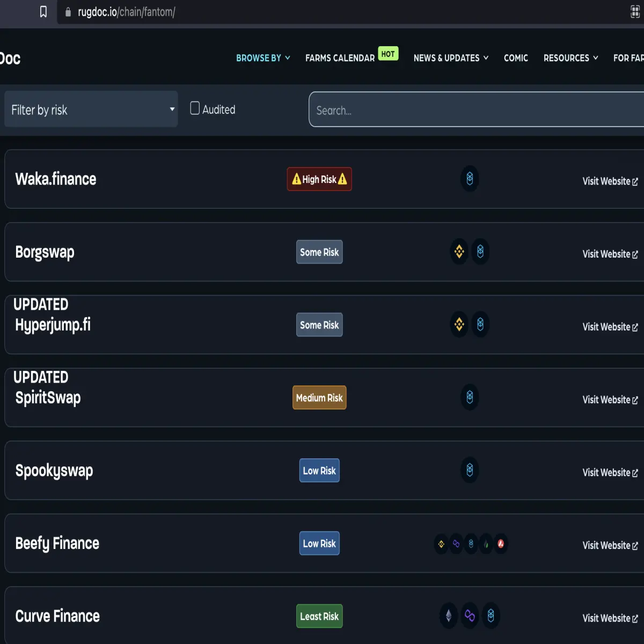This screenshot has width=644, height=644.
Task: Click the Least Risk badge on Curve Finance
Action: pyautogui.click(x=319, y=616)
